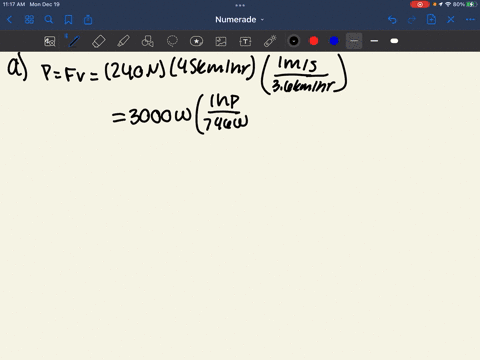This screenshot has height=360, width=480.
Task: Select the thickest stroke width
Action: click(394, 41)
